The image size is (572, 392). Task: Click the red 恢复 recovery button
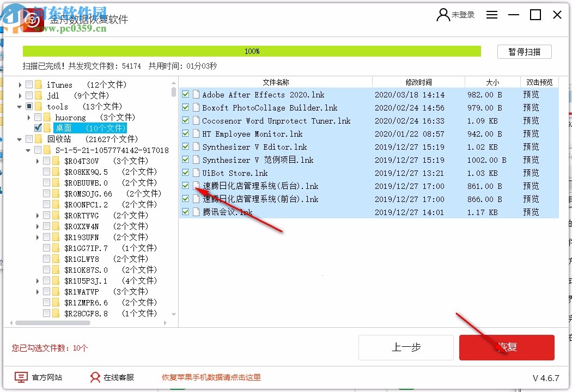[x=507, y=347]
